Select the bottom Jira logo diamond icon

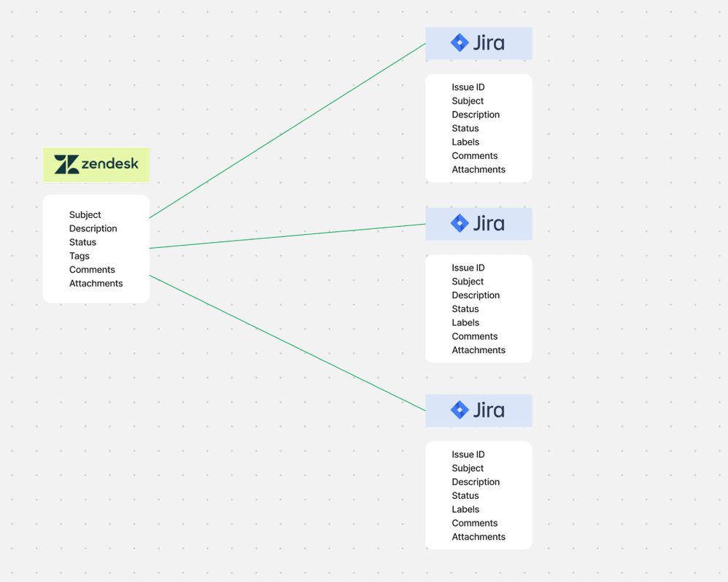460,410
